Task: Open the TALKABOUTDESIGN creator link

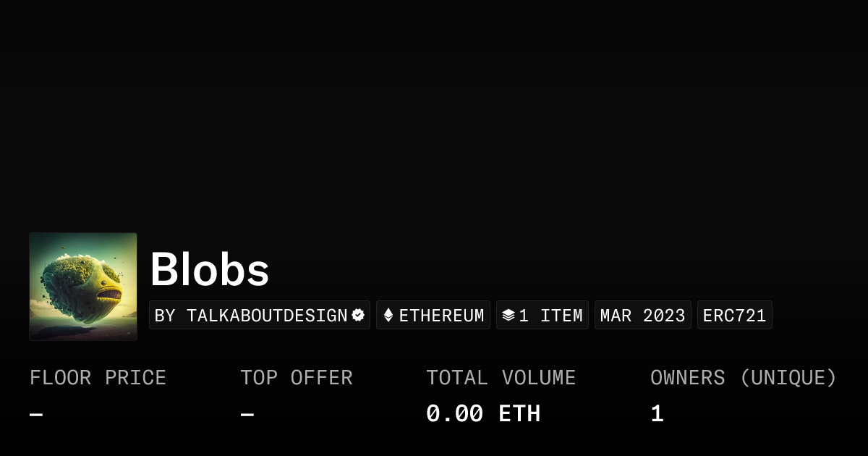Action: click(267, 316)
